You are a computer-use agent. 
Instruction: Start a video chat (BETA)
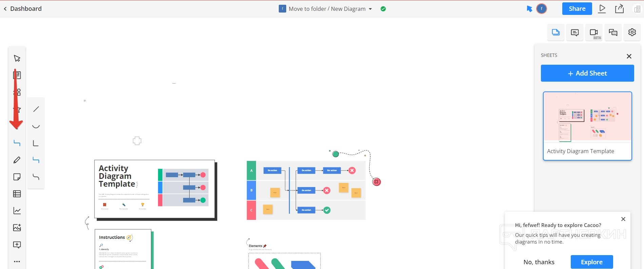pos(594,33)
